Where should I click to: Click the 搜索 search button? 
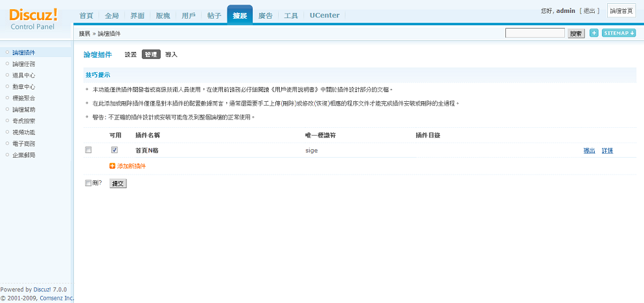coord(576,33)
